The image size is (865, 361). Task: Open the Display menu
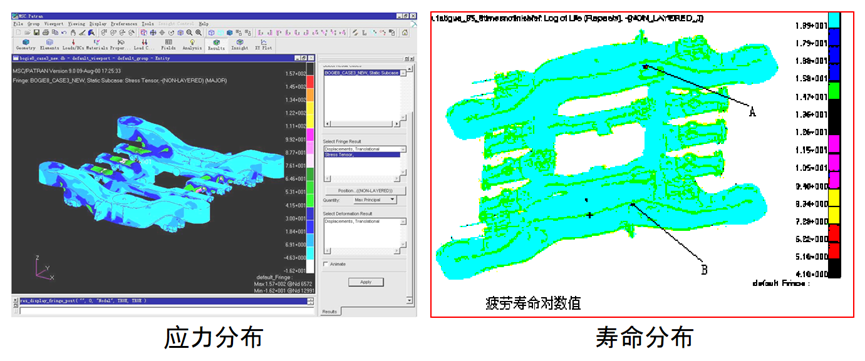point(98,24)
